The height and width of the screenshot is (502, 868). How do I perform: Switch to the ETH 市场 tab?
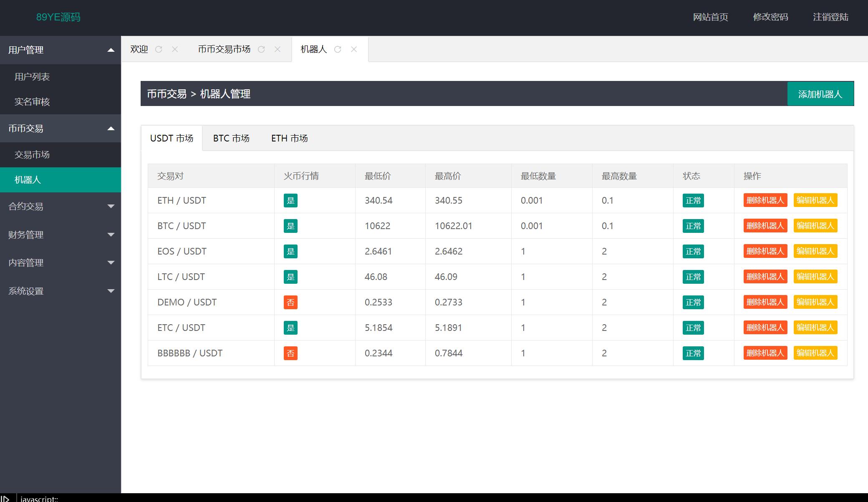click(x=289, y=138)
